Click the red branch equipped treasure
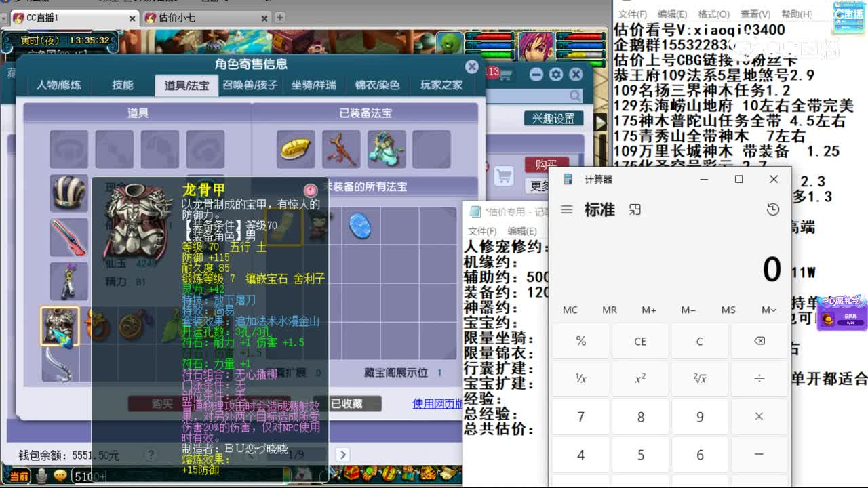868x488 pixels. click(341, 149)
